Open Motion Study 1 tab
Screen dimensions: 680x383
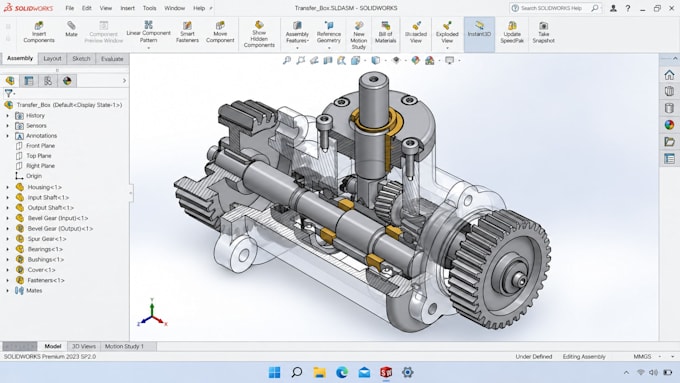point(124,346)
